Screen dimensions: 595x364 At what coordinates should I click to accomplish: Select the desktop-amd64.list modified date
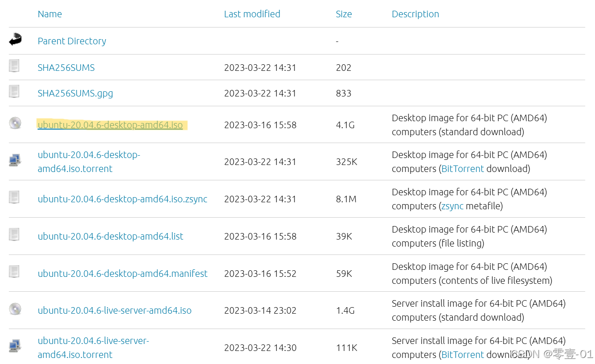[260, 236]
